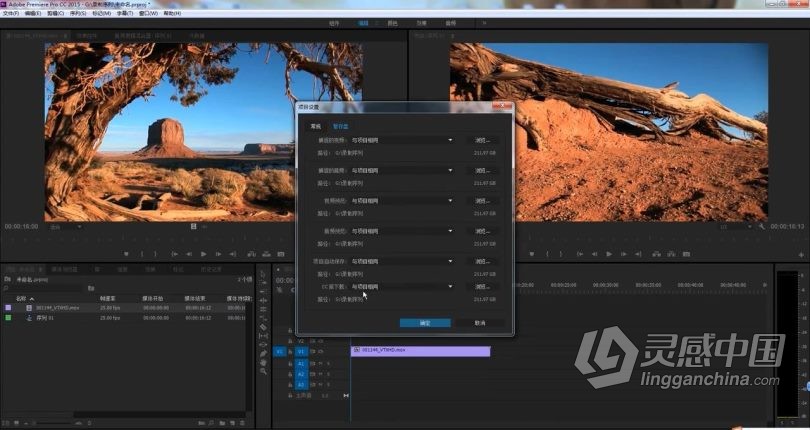Step forward one frame in Source monitor

(219, 254)
